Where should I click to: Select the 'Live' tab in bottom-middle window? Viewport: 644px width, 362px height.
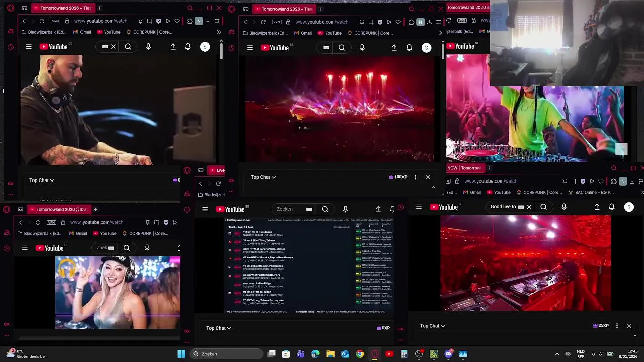(217, 170)
